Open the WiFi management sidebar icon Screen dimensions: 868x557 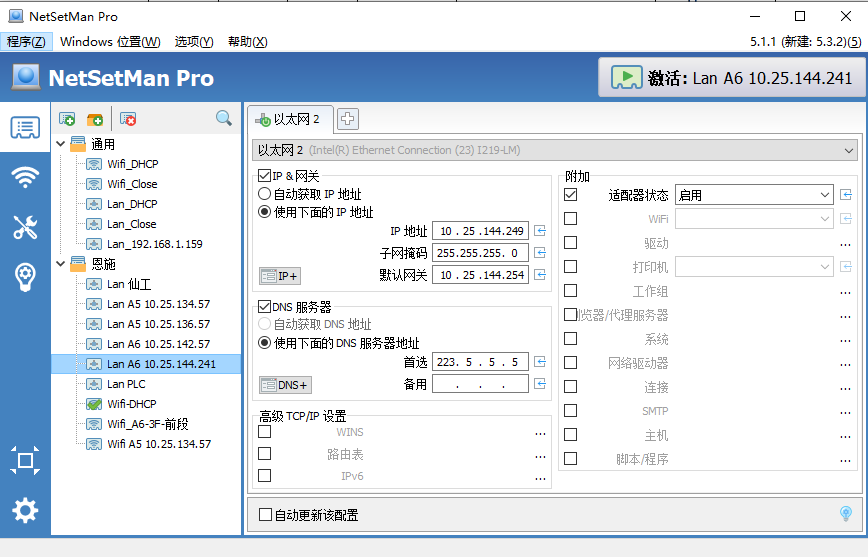[25, 177]
